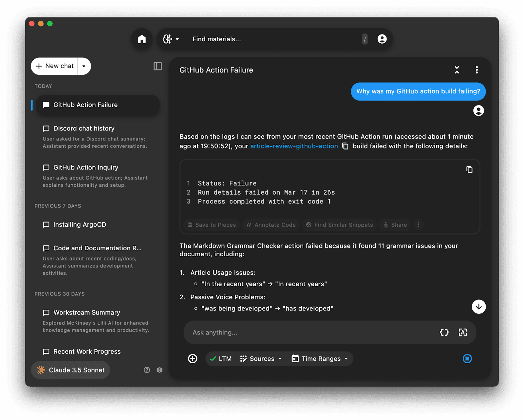Go to the Home icon
The width and height of the screenshot is (524, 420).
[142, 39]
